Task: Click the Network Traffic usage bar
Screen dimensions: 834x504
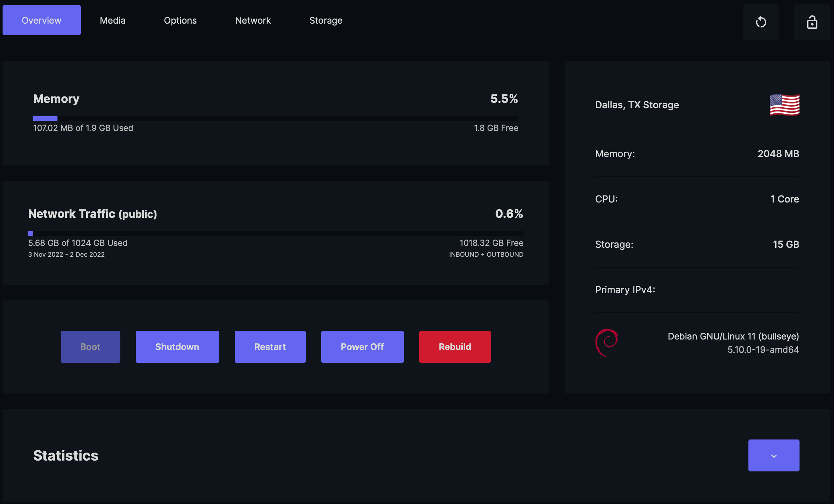Action: point(276,233)
